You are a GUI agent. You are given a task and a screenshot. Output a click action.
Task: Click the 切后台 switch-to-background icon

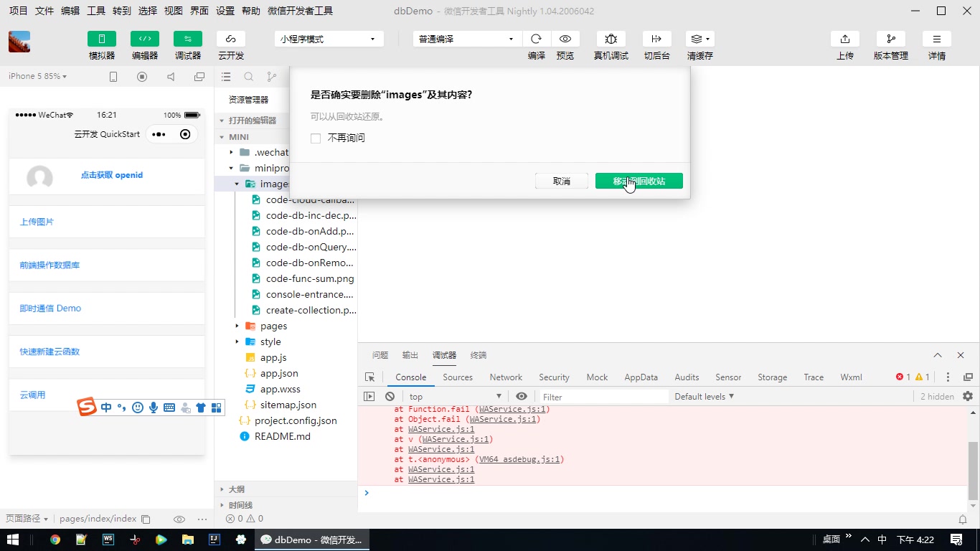click(656, 39)
